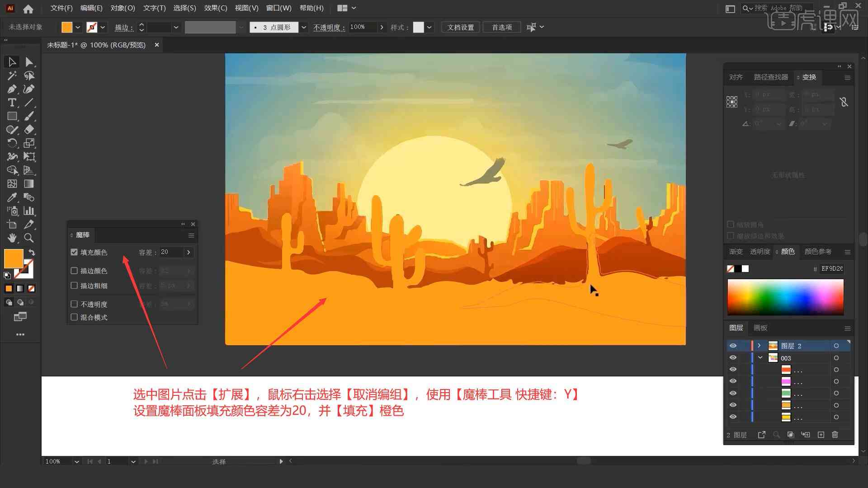Select the Type tool
Screen dimensions: 868x488
click(11, 103)
